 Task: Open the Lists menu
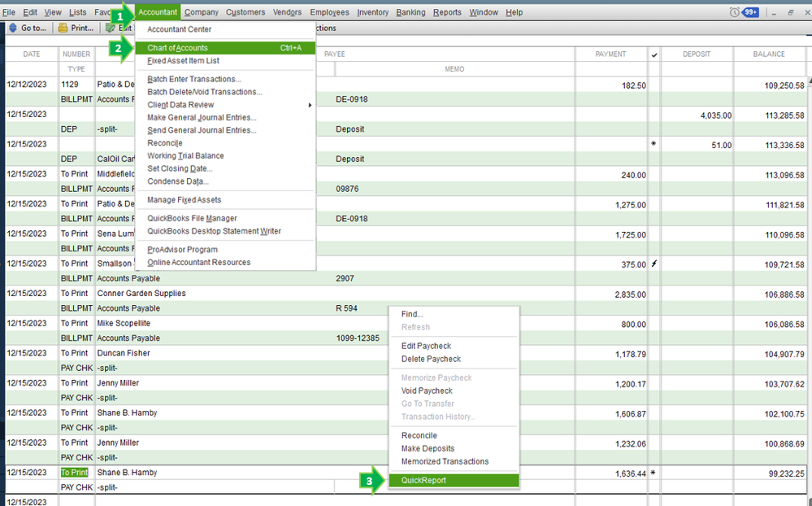(78, 12)
